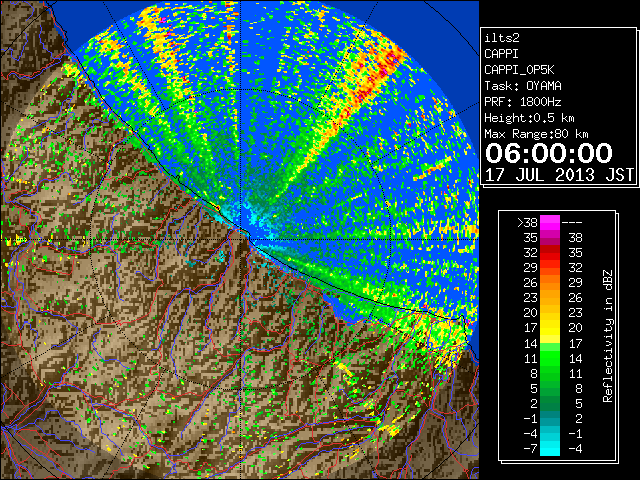The height and width of the screenshot is (480, 640).
Task: Click the '-7' legend lower bound value
Action: (x=530, y=448)
